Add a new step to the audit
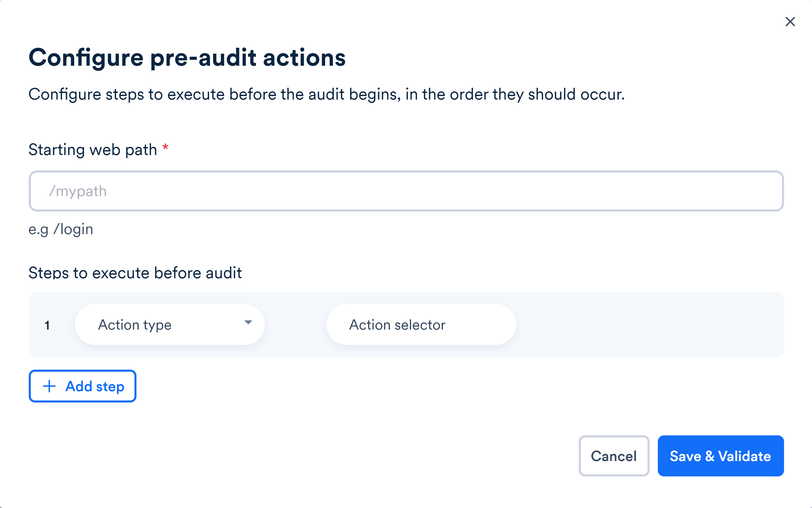The width and height of the screenshot is (812, 508). point(82,386)
